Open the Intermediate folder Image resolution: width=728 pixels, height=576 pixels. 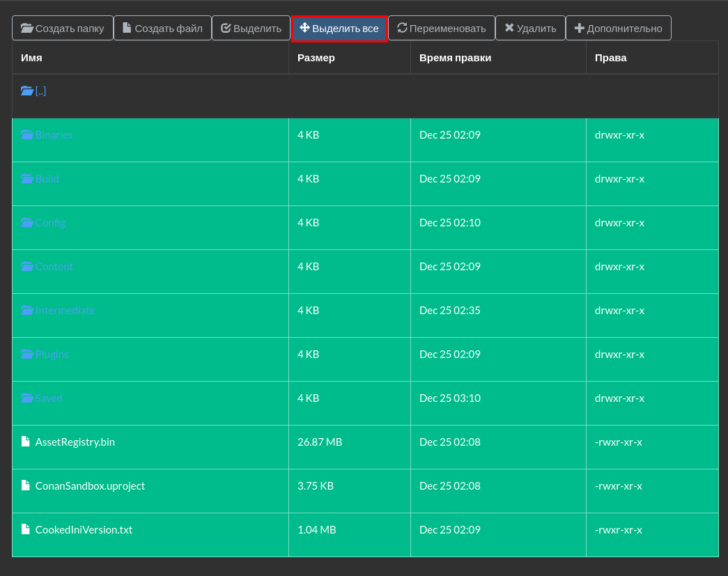(x=65, y=311)
